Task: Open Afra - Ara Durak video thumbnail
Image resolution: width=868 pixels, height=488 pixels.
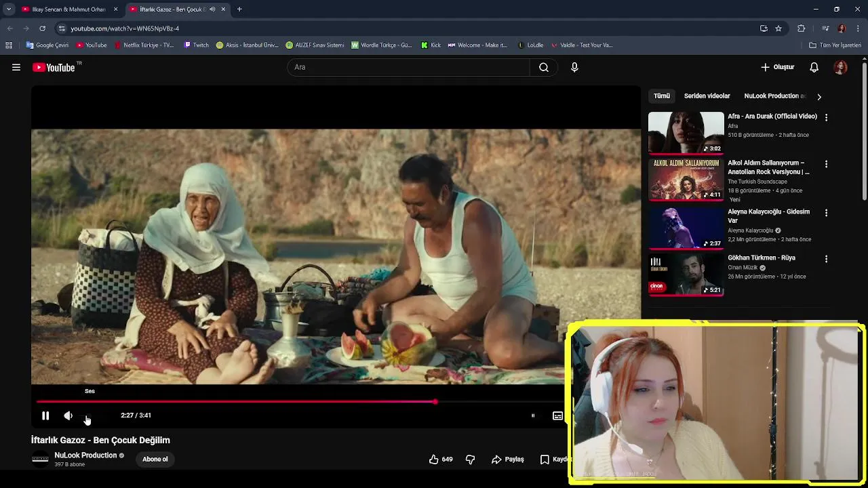Action: coord(686,133)
